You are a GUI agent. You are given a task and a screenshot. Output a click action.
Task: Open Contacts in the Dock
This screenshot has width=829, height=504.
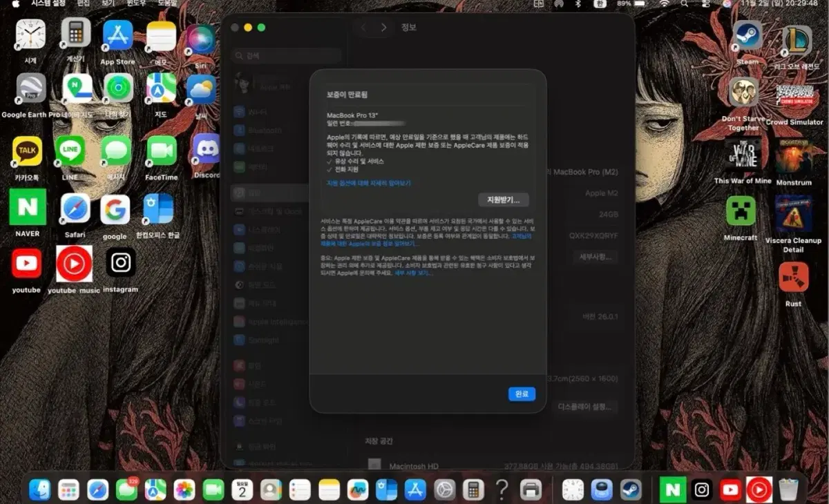coord(271,490)
